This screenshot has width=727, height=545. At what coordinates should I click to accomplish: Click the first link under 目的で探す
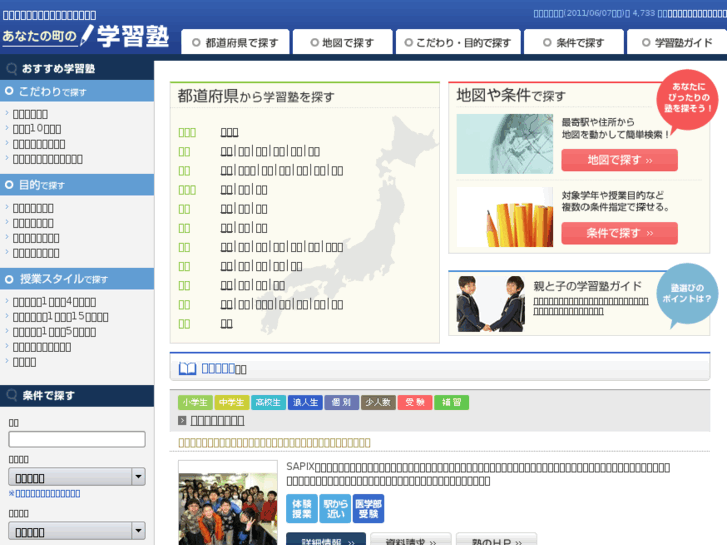click(x=33, y=208)
